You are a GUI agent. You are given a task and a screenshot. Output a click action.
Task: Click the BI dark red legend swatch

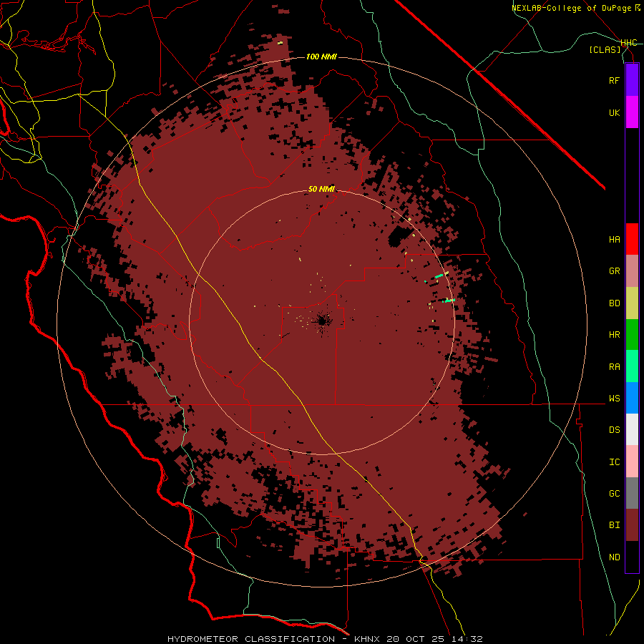[x=632, y=525]
